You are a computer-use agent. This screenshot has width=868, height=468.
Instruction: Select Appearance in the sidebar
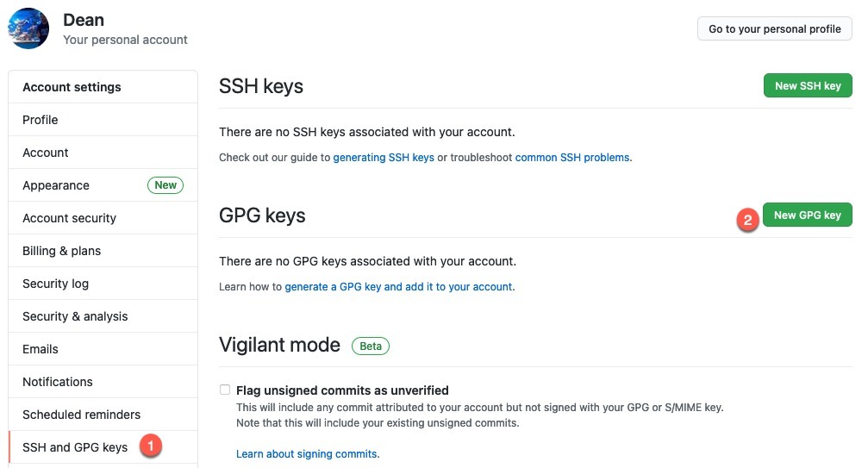click(x=103, y=185)
